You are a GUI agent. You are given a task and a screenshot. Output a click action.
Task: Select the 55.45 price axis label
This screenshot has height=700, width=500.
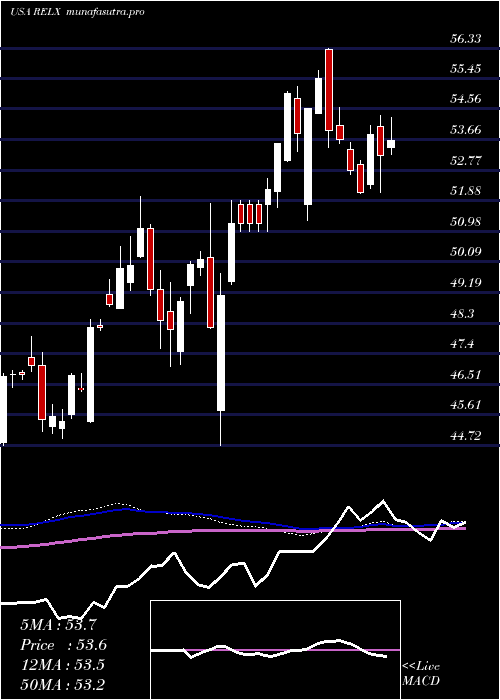point(465,69)
